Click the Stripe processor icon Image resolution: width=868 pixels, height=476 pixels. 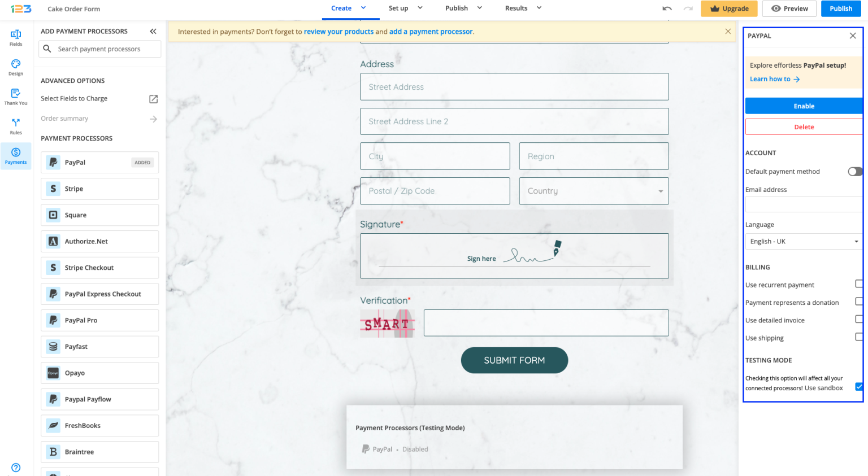pos(53,189)
